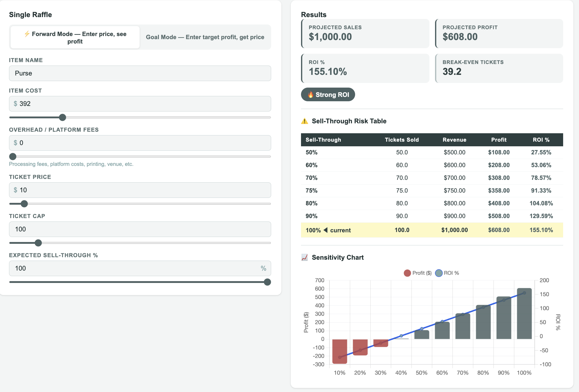The image size is (579, 392).
Task: Click the Revenue column header
Action: tap(455, 140)
